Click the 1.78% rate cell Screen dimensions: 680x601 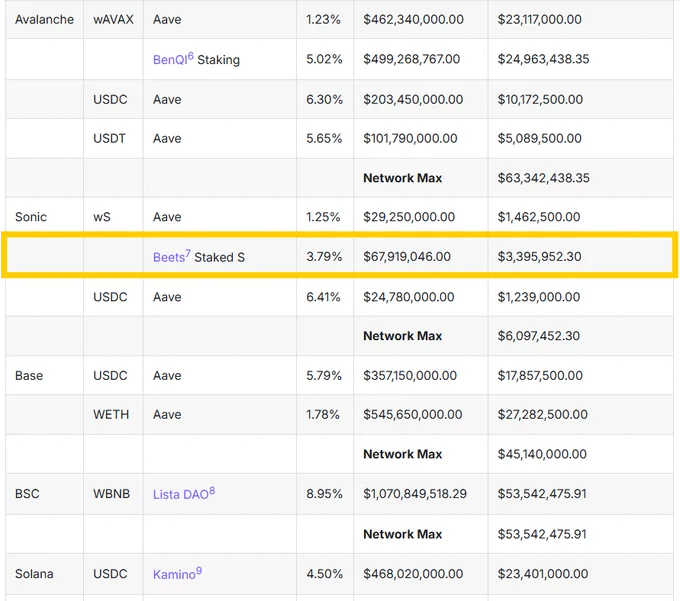point(323,415)
